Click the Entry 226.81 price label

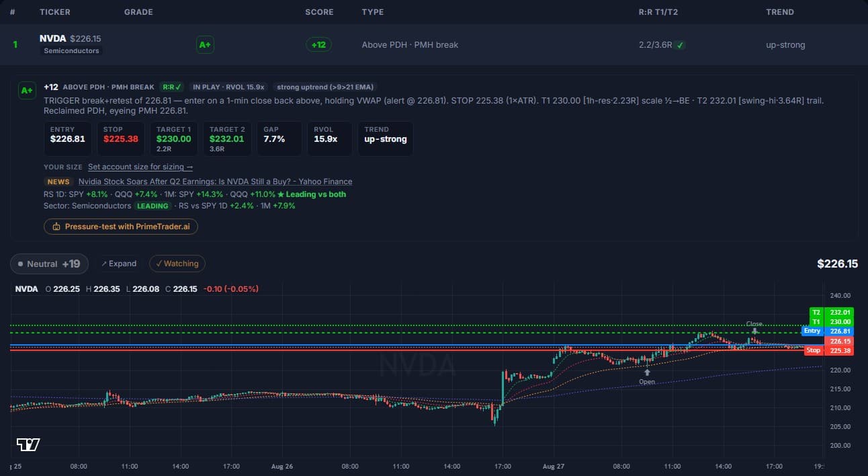827,331
